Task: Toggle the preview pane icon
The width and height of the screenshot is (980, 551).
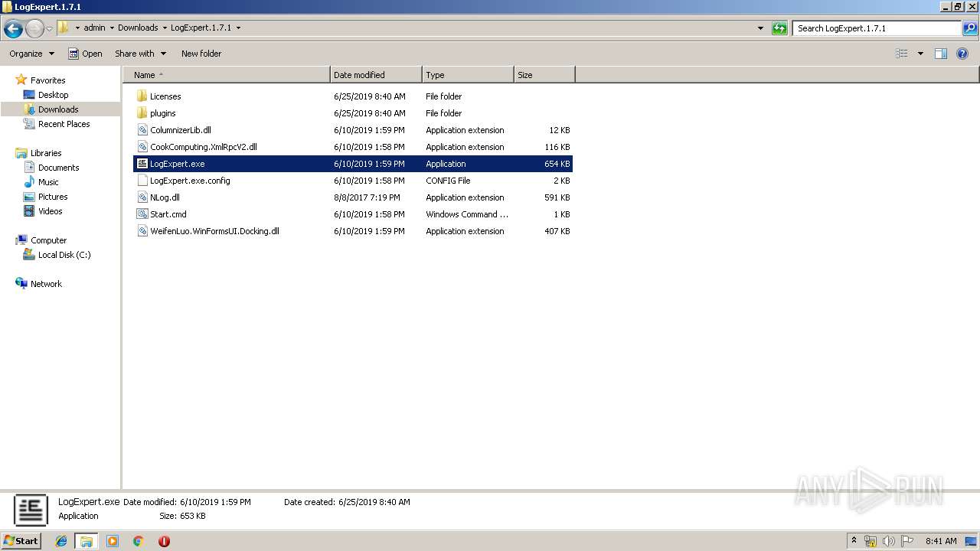Action: [941, 54]
